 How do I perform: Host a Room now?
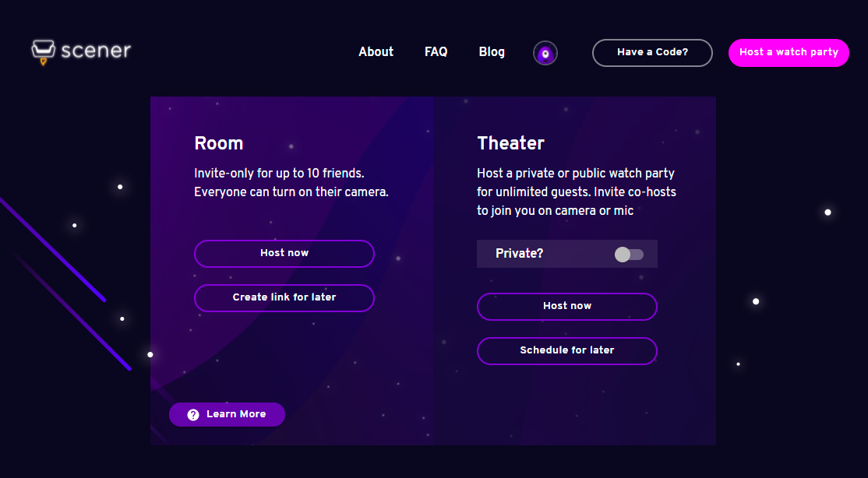[284, 253]
